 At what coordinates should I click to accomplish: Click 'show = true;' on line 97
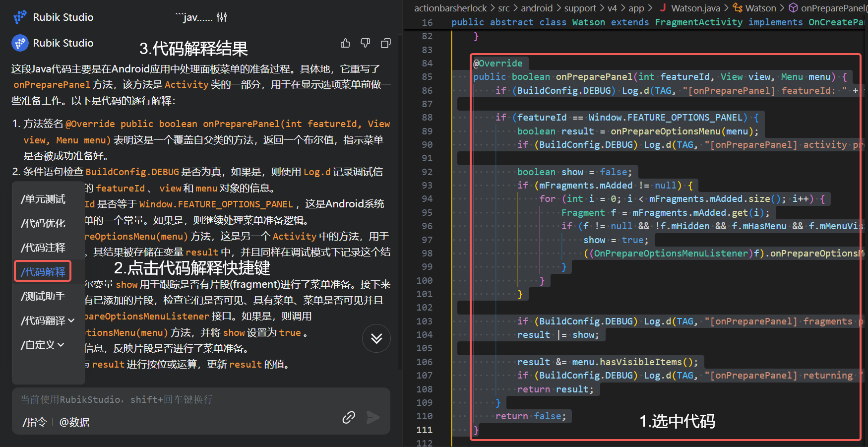pos(616,240)
